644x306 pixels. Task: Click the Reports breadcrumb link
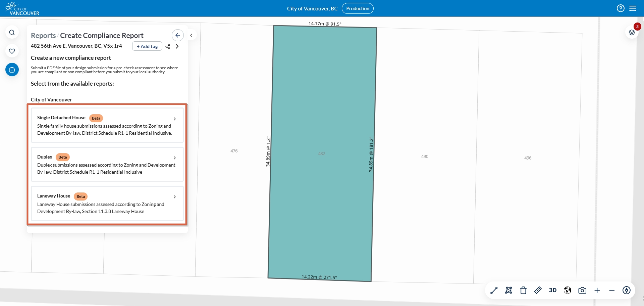(43, 36)
